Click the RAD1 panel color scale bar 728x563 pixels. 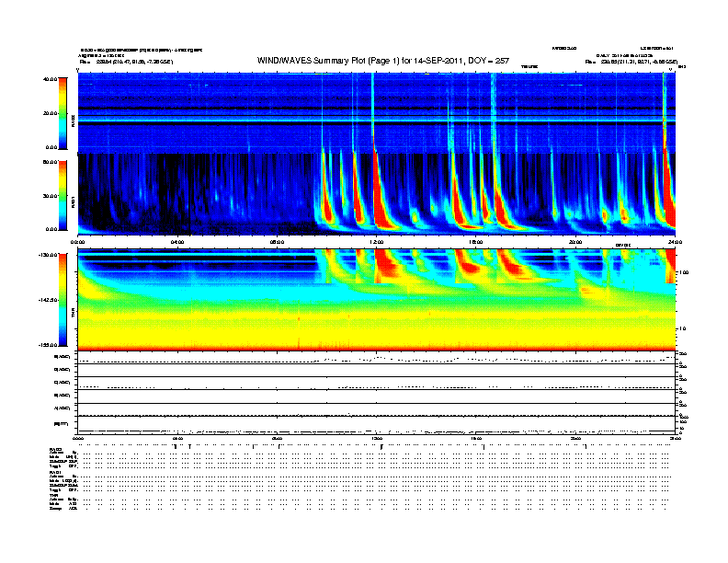tap(63, 195)
